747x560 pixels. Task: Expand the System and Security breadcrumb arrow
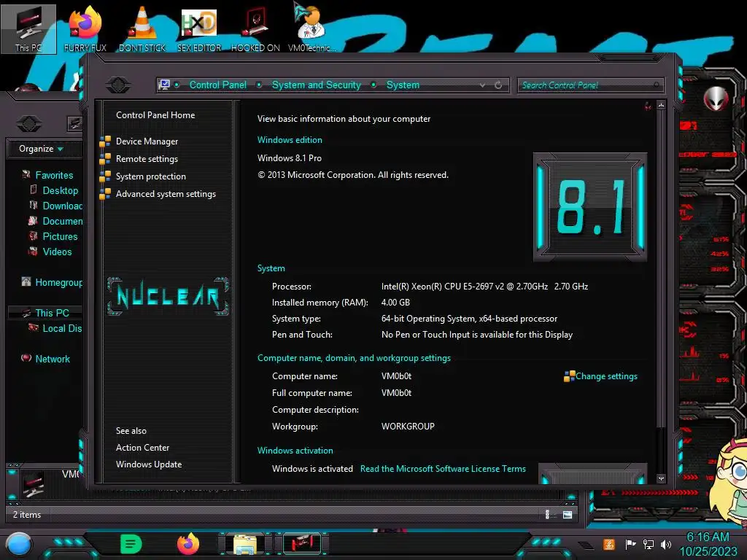click(x=374, y=85)
